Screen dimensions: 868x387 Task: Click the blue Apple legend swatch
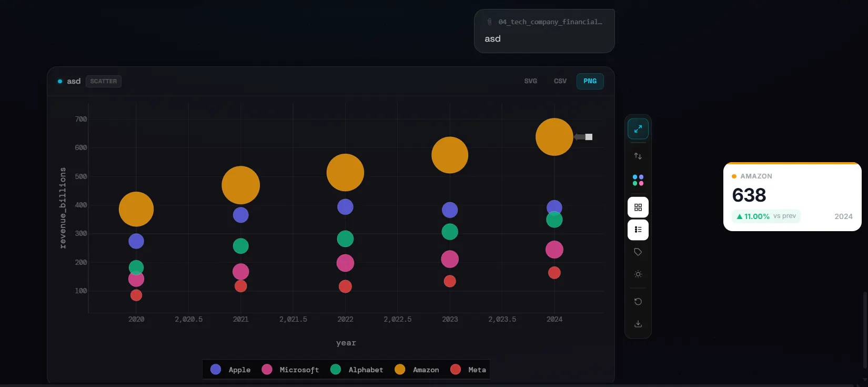click(216, 370)
